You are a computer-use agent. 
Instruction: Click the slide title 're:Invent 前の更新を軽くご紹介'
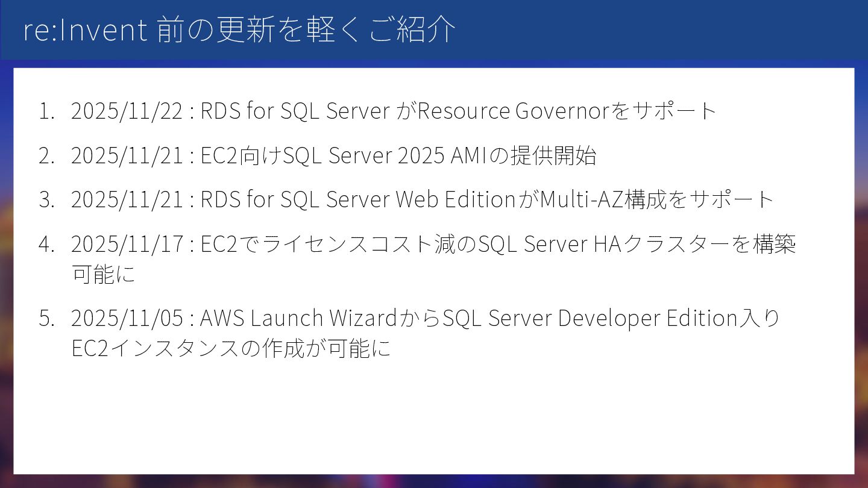click(239, 30)
